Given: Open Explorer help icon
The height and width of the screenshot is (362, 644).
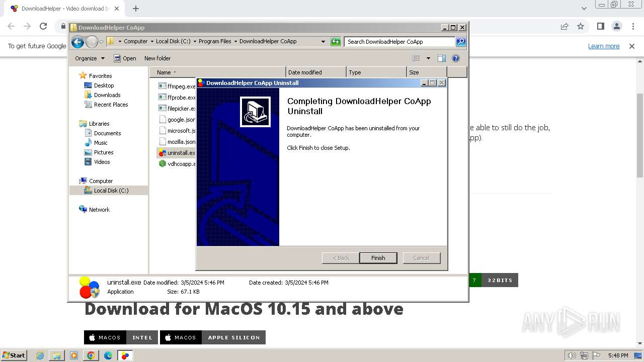Looking at the screenshot, I should pyautogui.click(x=456, y=58).
